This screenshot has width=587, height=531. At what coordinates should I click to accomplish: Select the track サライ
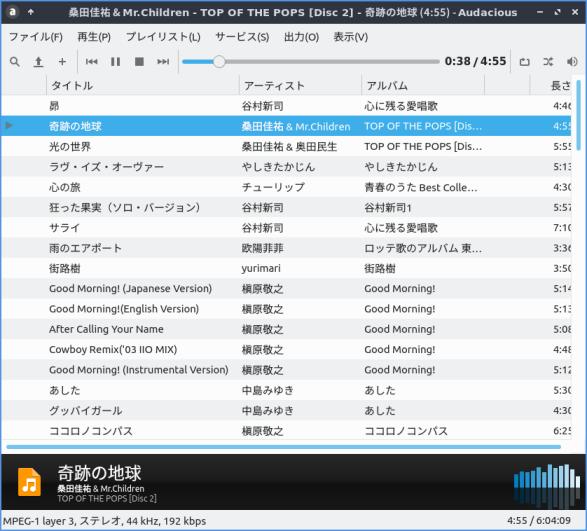[x=65, y=228]
